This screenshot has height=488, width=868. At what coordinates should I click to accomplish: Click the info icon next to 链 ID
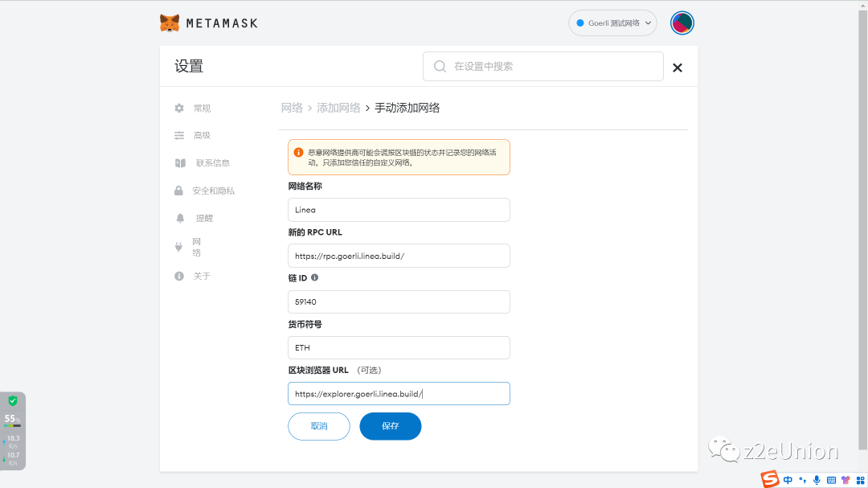click(313, 277)
